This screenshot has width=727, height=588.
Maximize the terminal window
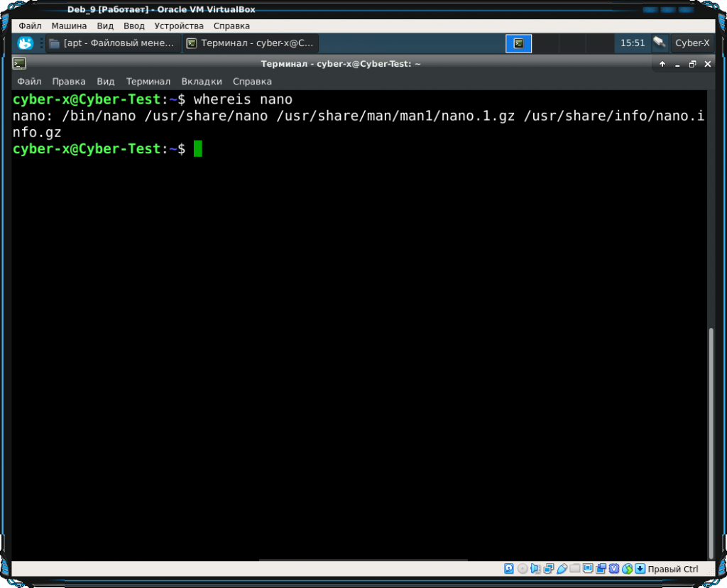click(692, 64)
